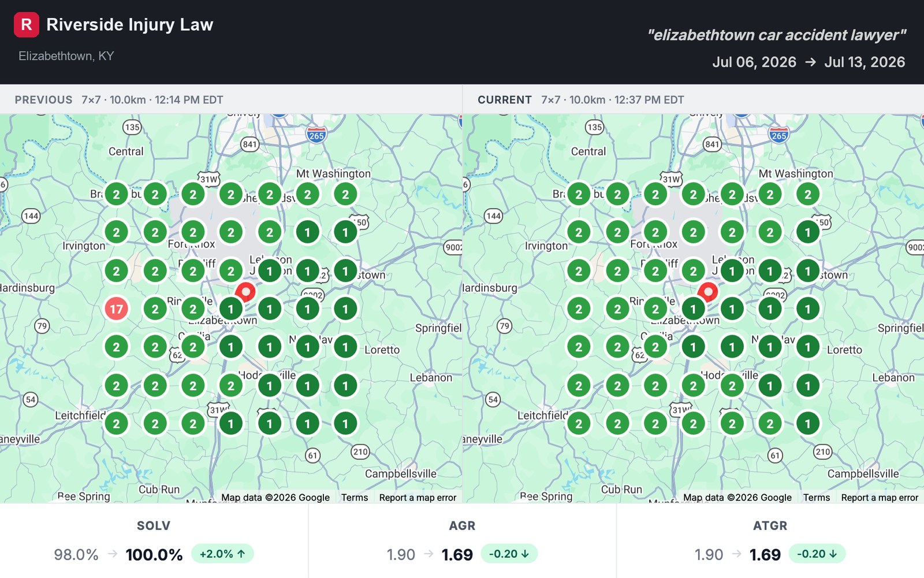Click Lebanon label on current map

click(893, 378)
